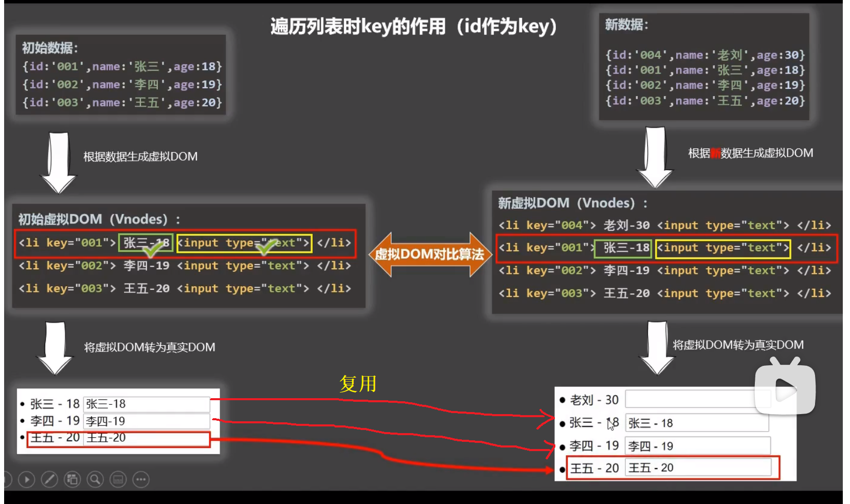Open the see all slides grid icon
Image resolution: width=850 pixels, height=504 pixels.
(72, 480)
